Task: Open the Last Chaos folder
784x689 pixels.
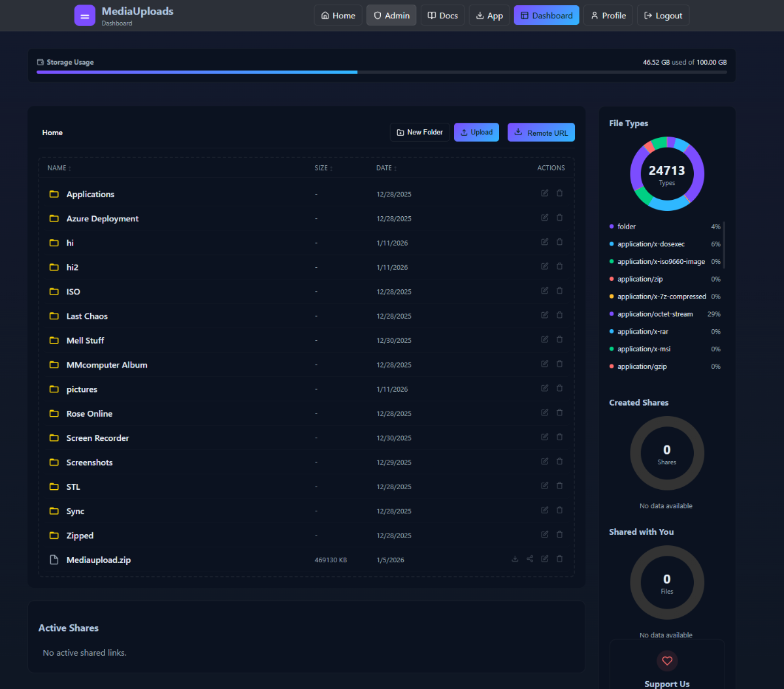Action: coord(87,316)
